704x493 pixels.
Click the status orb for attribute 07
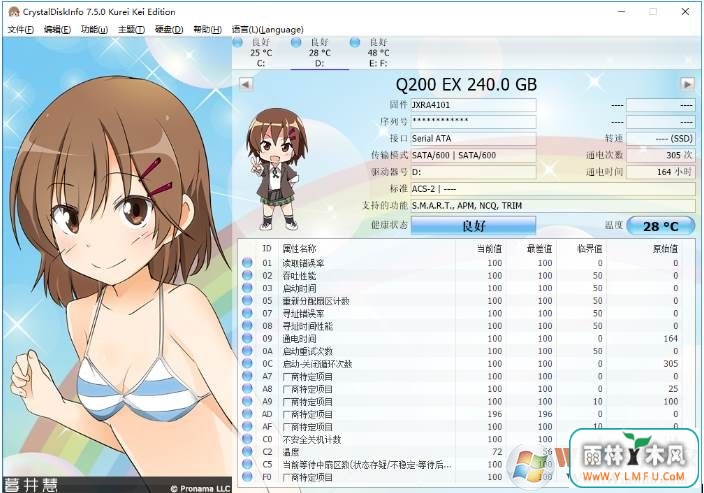point(247,313)
